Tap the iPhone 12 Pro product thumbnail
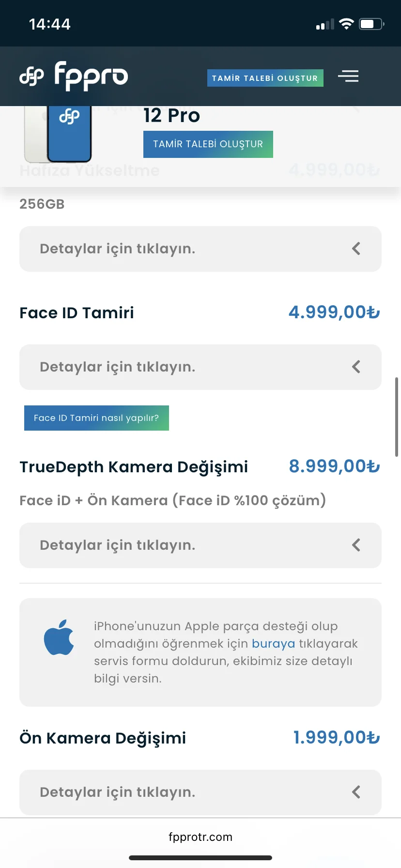Screen dimensions: 401x868 (x=59, y=134)
